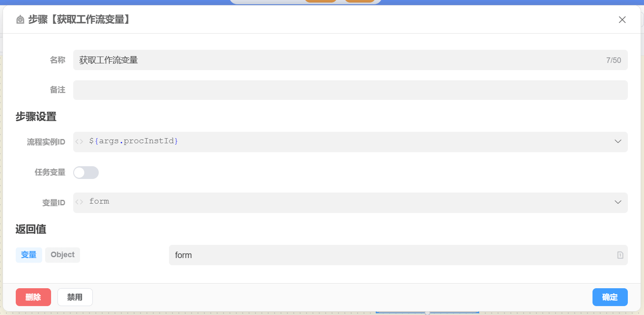Open the 变量ID dropdown chevron

click(618, 202)
